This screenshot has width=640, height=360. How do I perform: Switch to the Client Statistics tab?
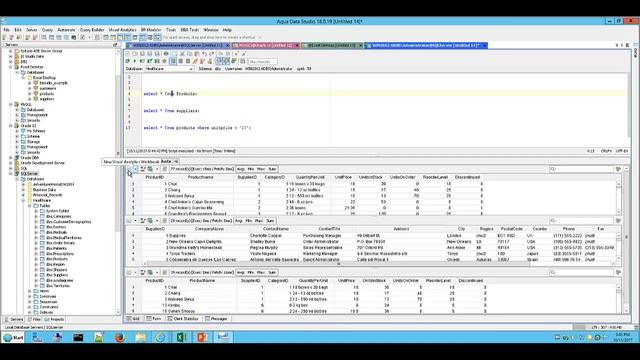[x=182, y=319]
